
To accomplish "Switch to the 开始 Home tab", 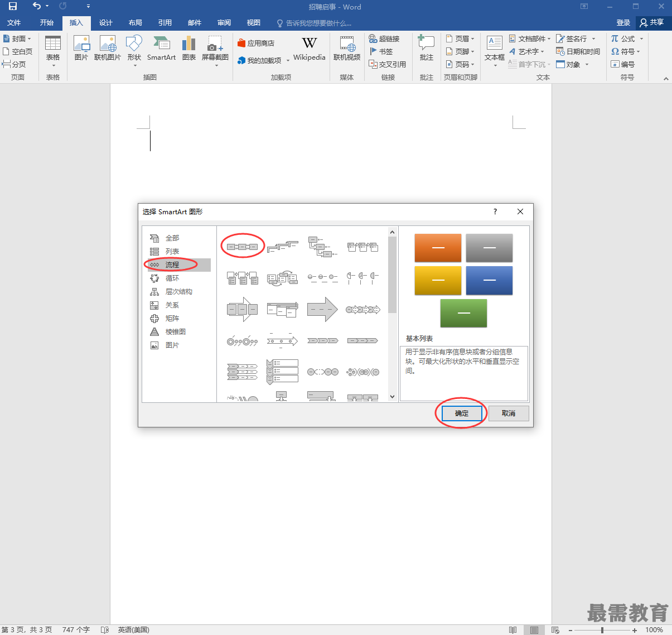I will tap(47, 23).
